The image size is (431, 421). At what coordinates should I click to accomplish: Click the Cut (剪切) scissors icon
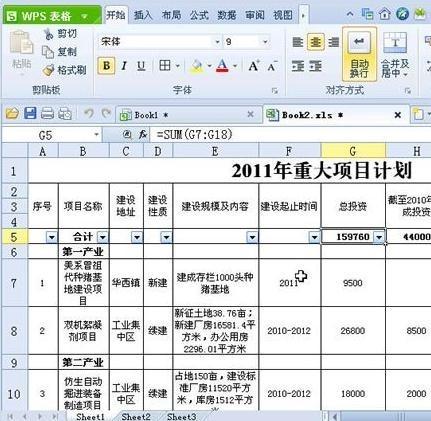pyautogui.click(x=49, y=34)
